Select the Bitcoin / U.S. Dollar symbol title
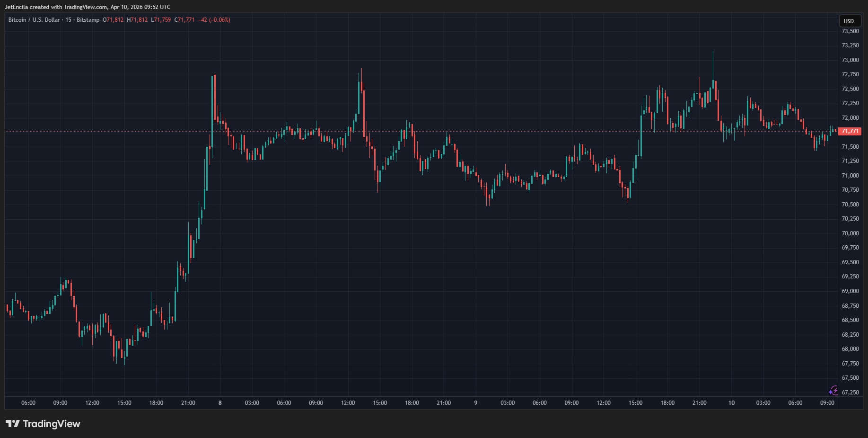Image resolution: width=868 pixels, height=438 pixels. [34, 20]
